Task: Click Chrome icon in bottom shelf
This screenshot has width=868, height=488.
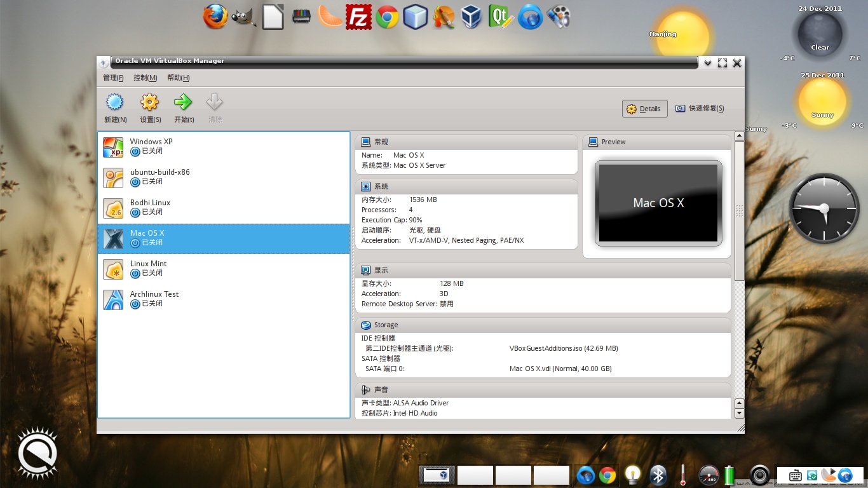Action: pos(607,475)
